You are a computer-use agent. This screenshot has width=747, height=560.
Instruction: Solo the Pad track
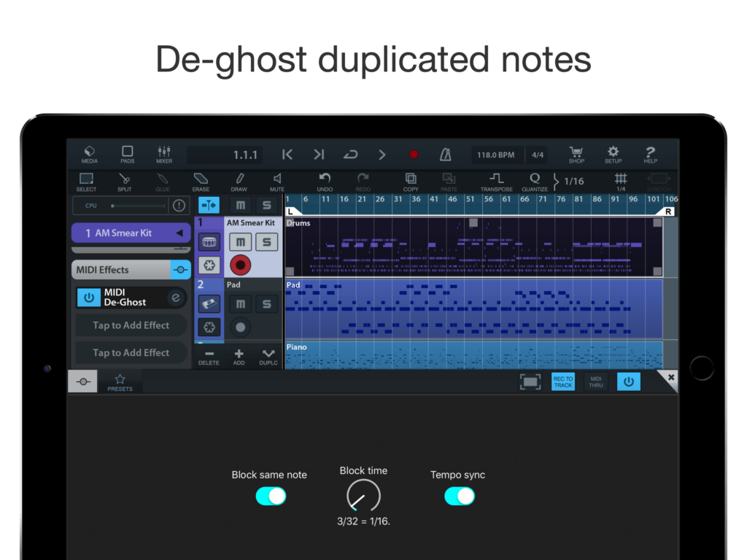coord(267,304)
